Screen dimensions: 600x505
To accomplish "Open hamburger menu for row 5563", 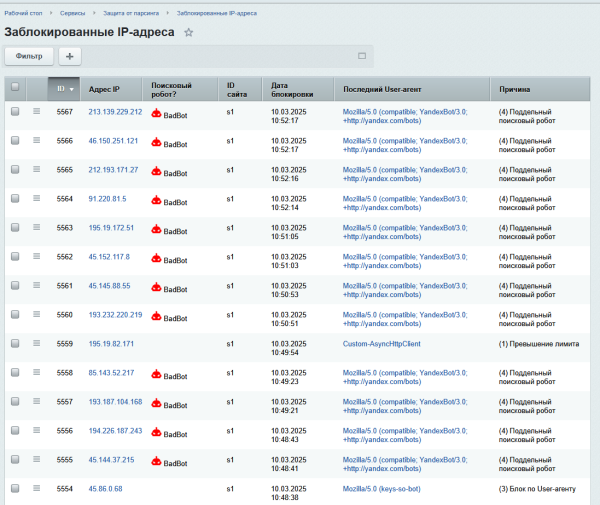I will (x=37, y=228).
